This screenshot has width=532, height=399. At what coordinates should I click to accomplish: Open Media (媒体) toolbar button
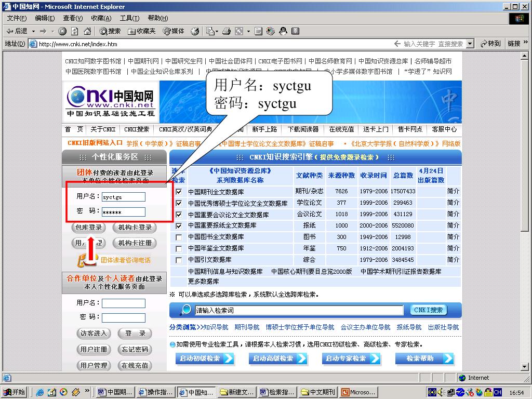[x=174, y=31]
